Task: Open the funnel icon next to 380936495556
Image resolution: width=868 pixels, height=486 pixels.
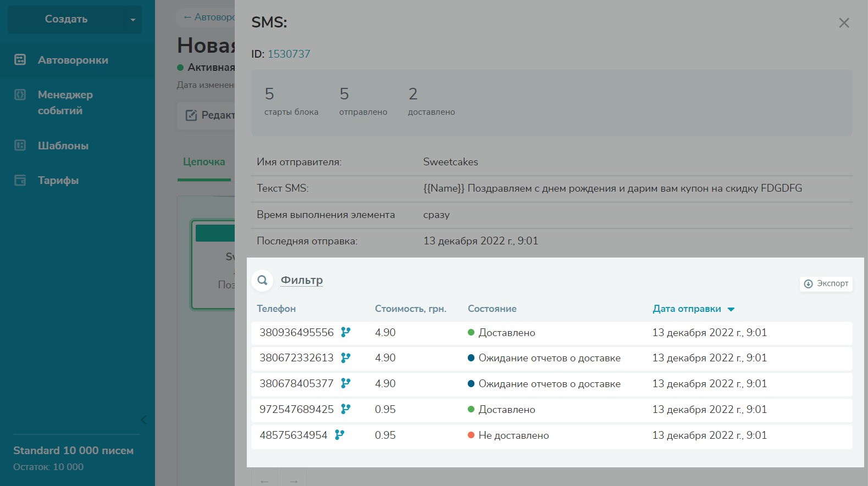Action: coord(346,332)
